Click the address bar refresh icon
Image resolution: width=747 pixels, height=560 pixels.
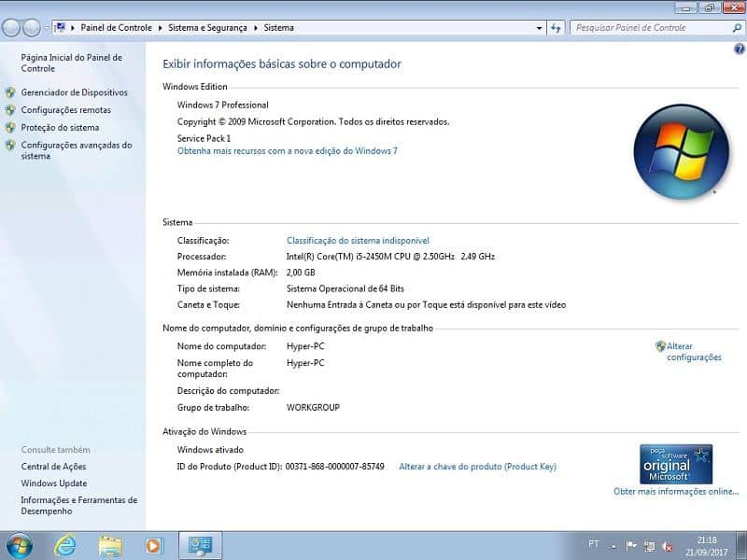[556, 28]
